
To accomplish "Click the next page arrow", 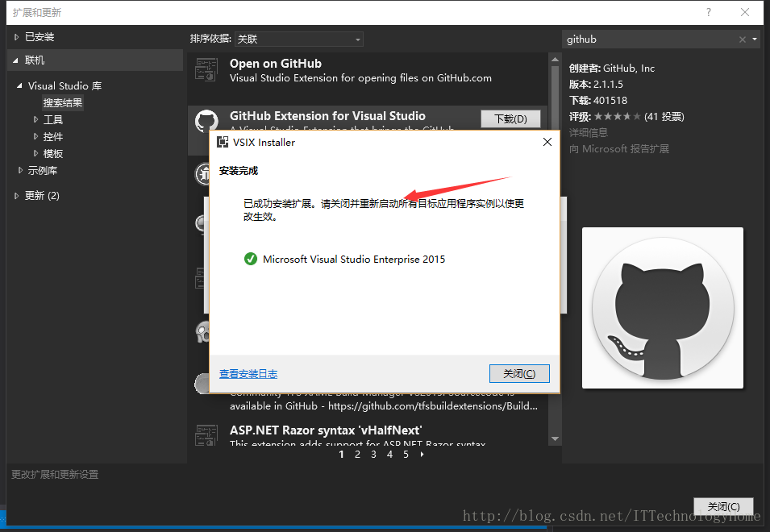I will pos(422,455).
